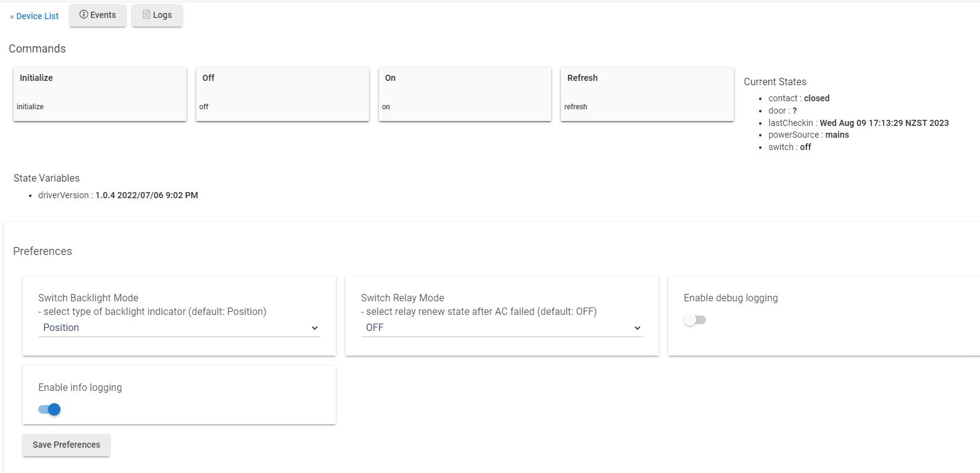Open the Logs page
The height and width of the screenshot is (473, 980).
(157, 15)
